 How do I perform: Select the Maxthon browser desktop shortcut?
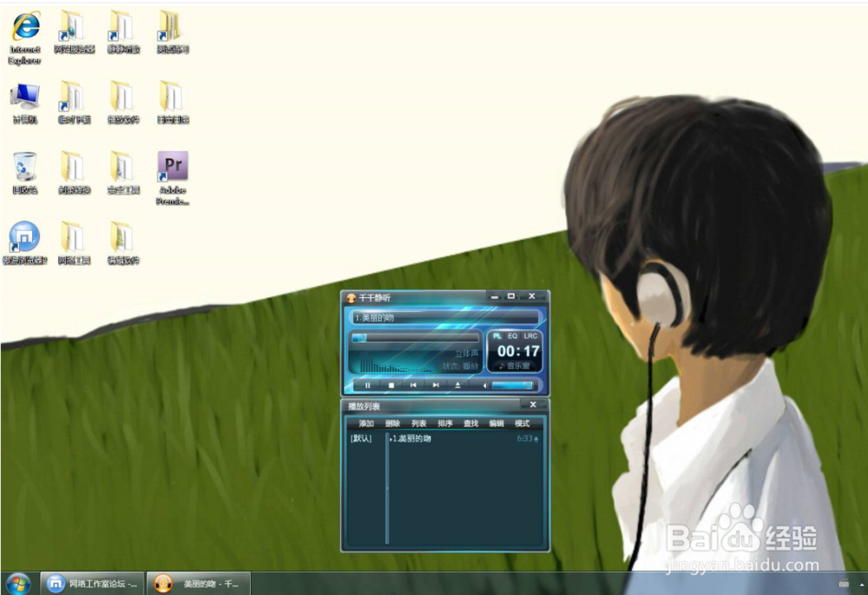click(x=25, y=242)
